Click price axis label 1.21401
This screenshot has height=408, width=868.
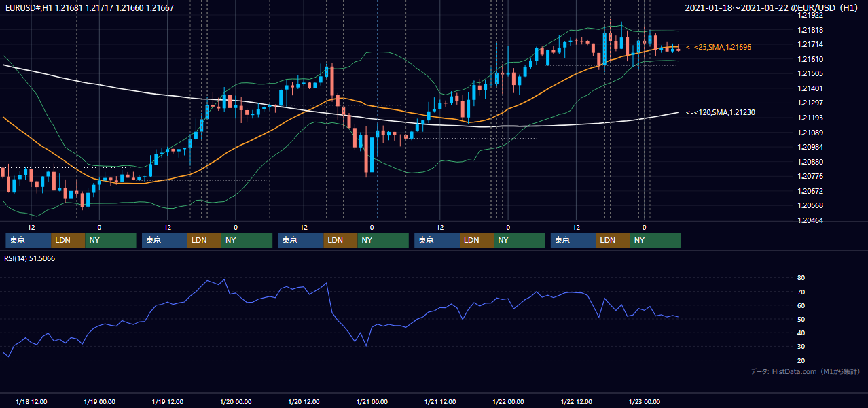[810, 88]
